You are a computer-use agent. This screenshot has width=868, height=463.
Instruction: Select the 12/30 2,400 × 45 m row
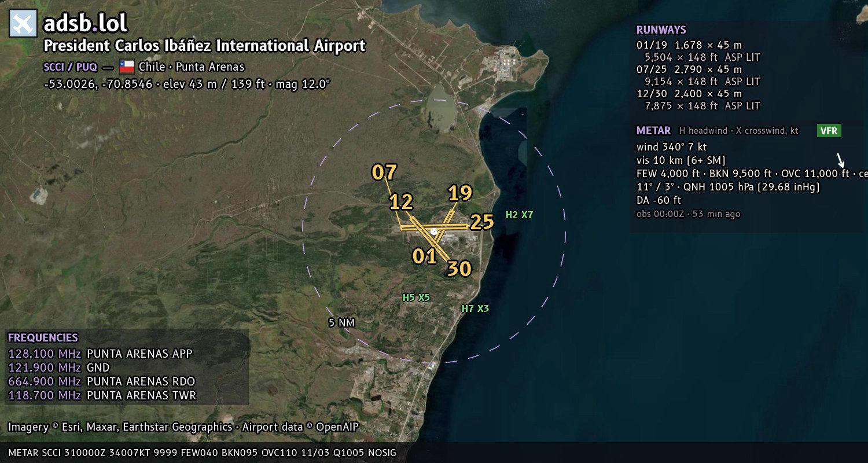pyautogui.click(x=689, y=94)
